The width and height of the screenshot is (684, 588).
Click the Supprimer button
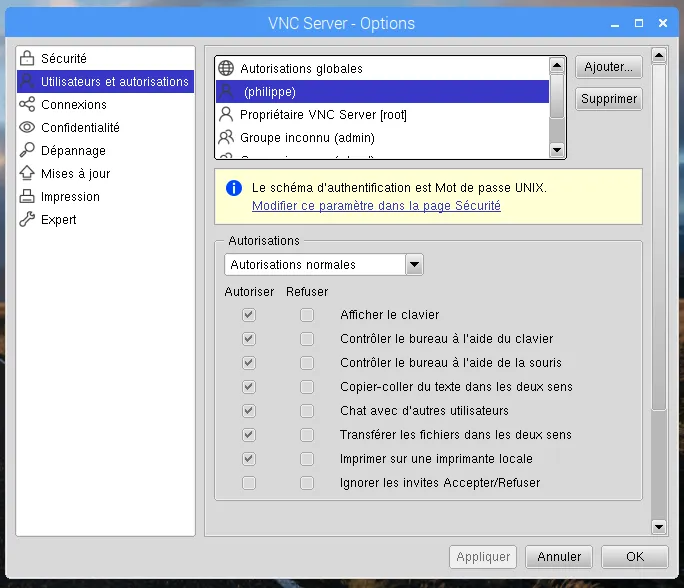609,99
